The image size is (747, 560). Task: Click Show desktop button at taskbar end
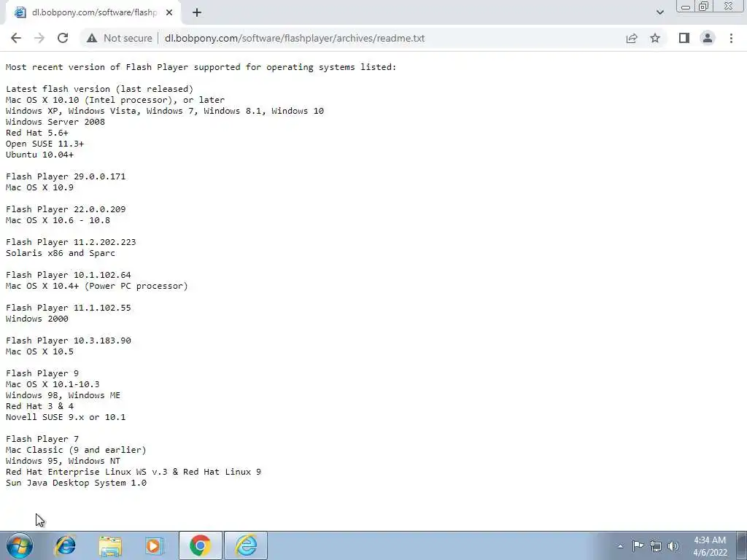click(742, 545)
